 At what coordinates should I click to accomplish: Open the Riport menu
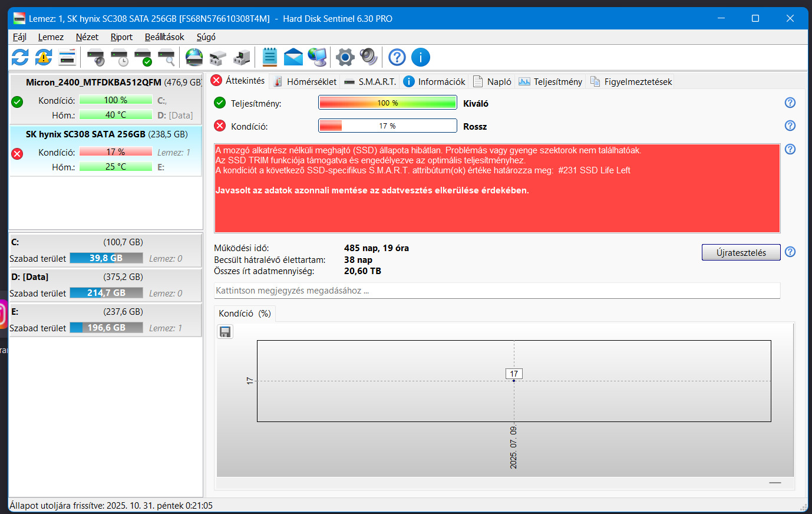coord(121,37)
